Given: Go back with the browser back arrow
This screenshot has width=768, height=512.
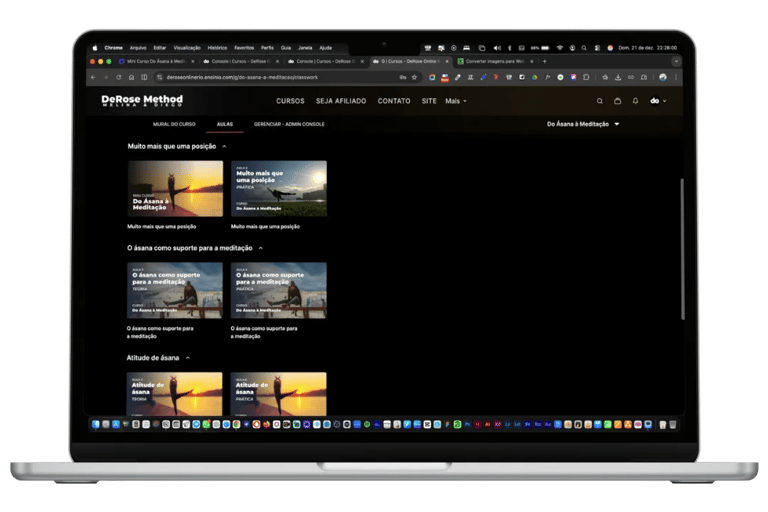Looking at the screenshot, I should (x=93, y=77).
